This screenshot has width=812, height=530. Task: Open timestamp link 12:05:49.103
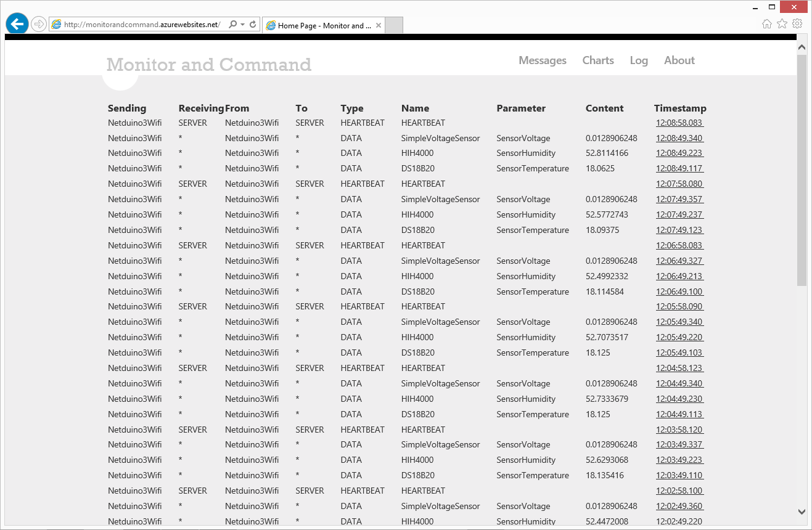click(x=679, y=353)
